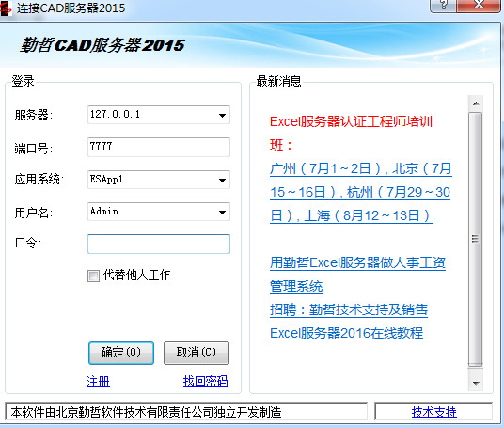Click the 取消(C) button
This screenshot has width=504, height=428.
[197, 353]
